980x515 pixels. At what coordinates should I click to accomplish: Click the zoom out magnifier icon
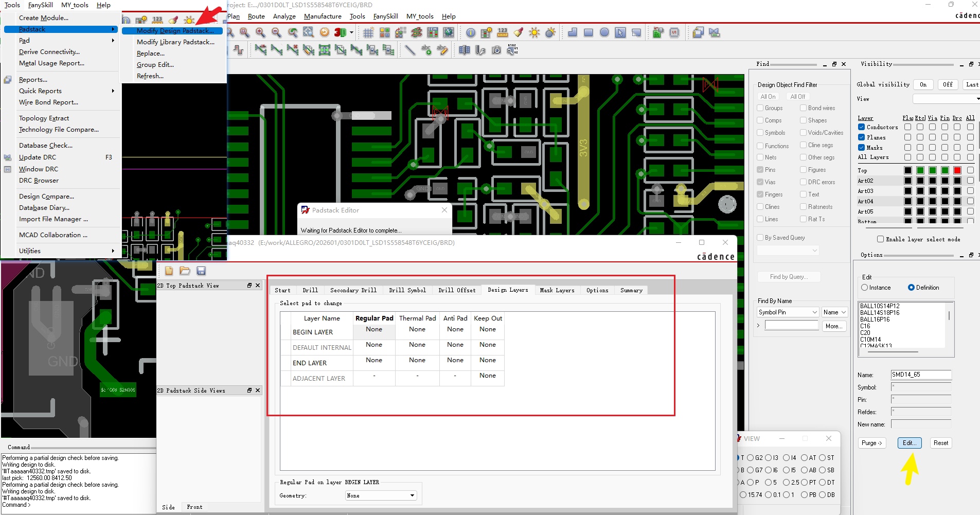[x=277, y=33]
